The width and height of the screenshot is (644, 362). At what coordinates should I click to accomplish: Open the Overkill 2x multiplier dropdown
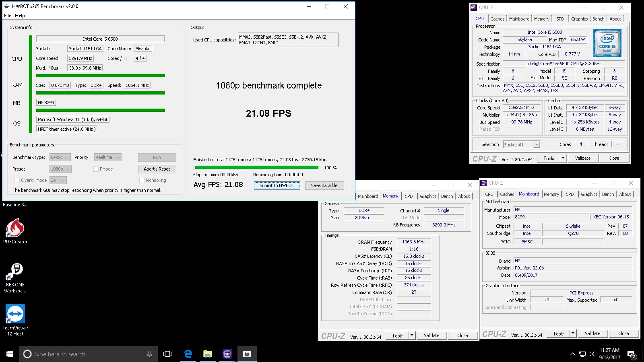58,180
